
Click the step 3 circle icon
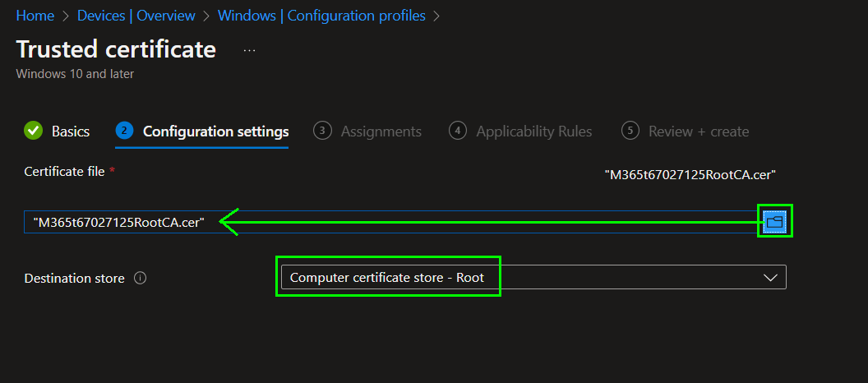click(322, 131)
